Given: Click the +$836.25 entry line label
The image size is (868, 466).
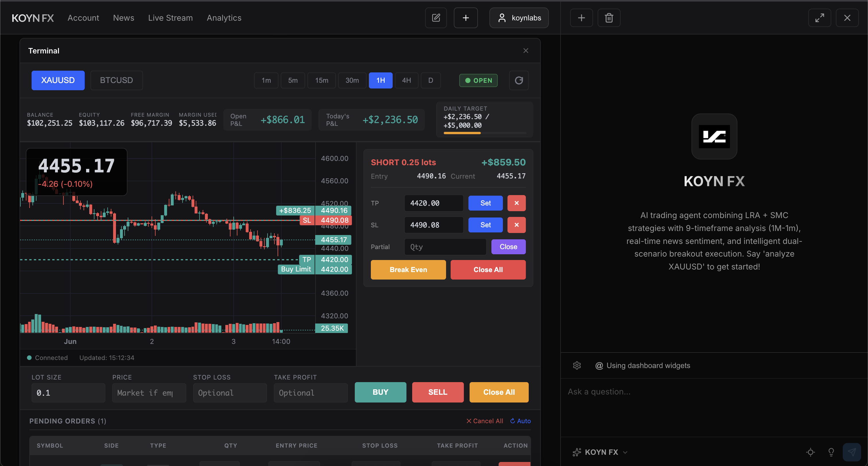Looking at the screenshot, I should 314,211.
